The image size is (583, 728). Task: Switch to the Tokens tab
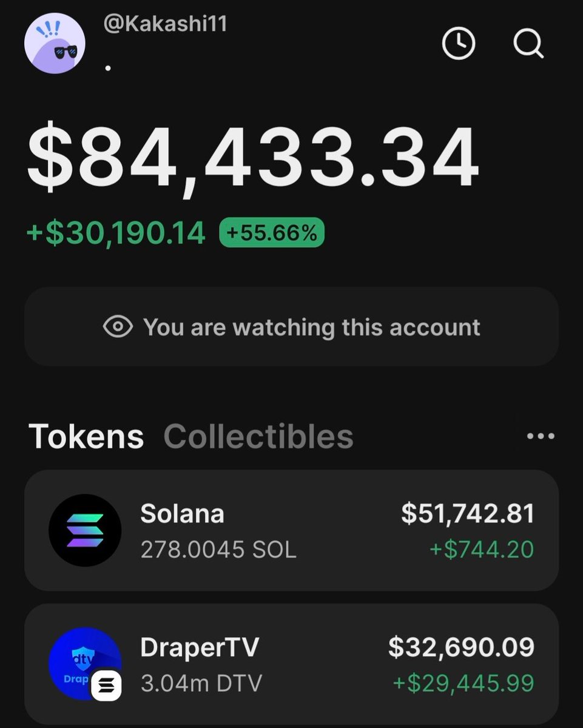pos(86,436)
